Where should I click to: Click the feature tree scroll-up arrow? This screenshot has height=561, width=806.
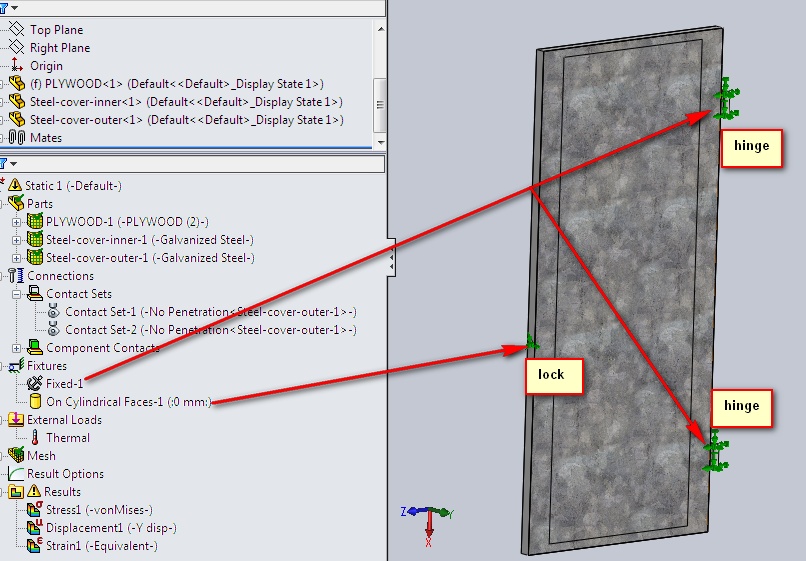380,29
